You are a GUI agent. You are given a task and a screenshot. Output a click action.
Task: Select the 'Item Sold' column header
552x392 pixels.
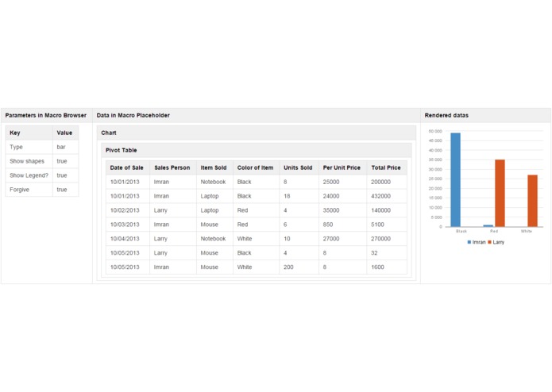point(214,167)
